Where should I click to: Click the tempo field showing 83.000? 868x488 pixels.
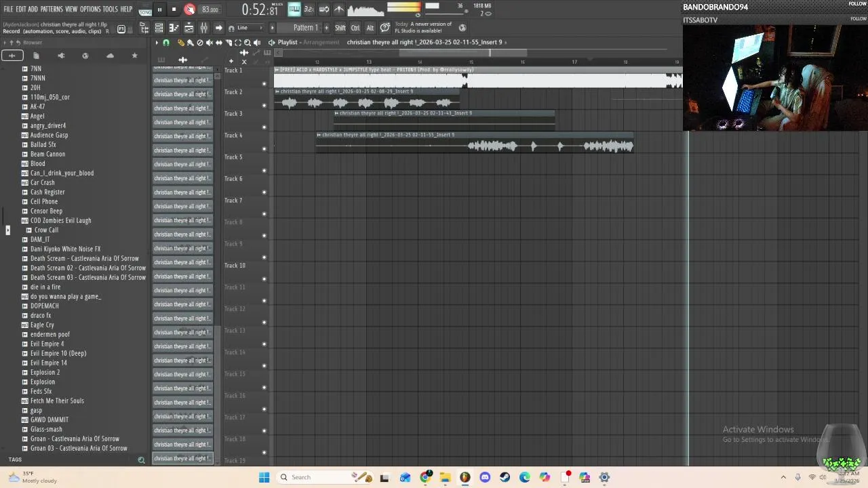210,9
